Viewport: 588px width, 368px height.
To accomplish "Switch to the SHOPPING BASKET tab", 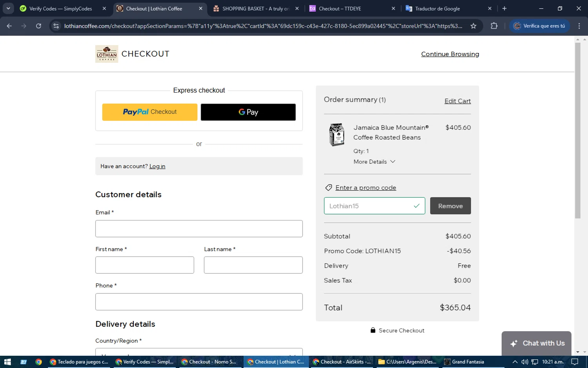I will (255, 8).
